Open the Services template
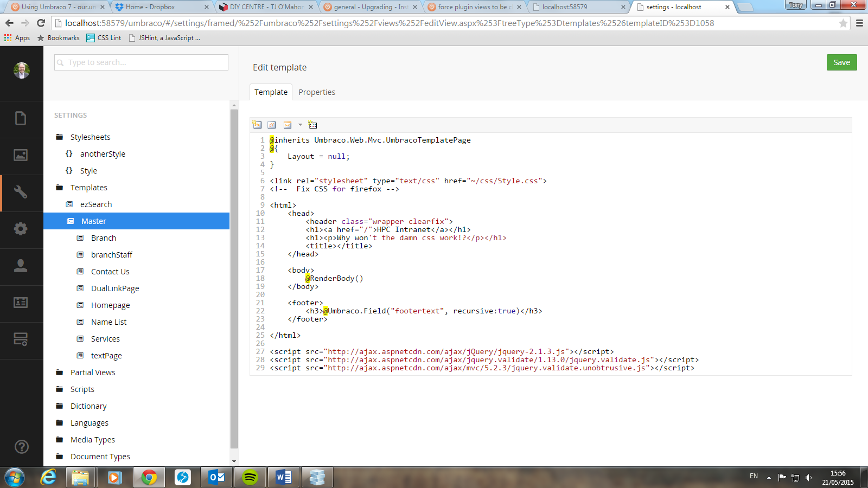This screenshot has height=488, width=868. tap(105, 339)
